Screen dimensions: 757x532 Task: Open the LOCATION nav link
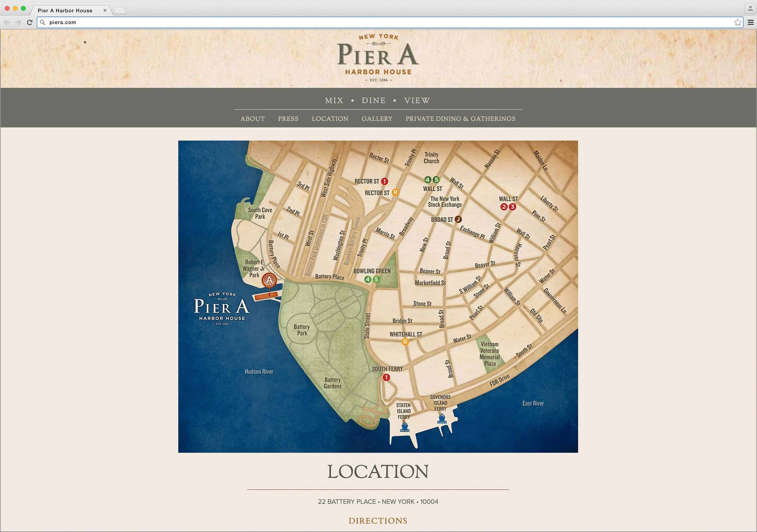[330, 119]
